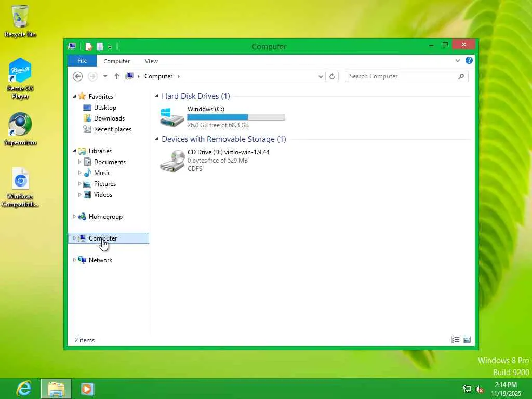Open the Documents library
Screen dimensions: 532x399
110,162
